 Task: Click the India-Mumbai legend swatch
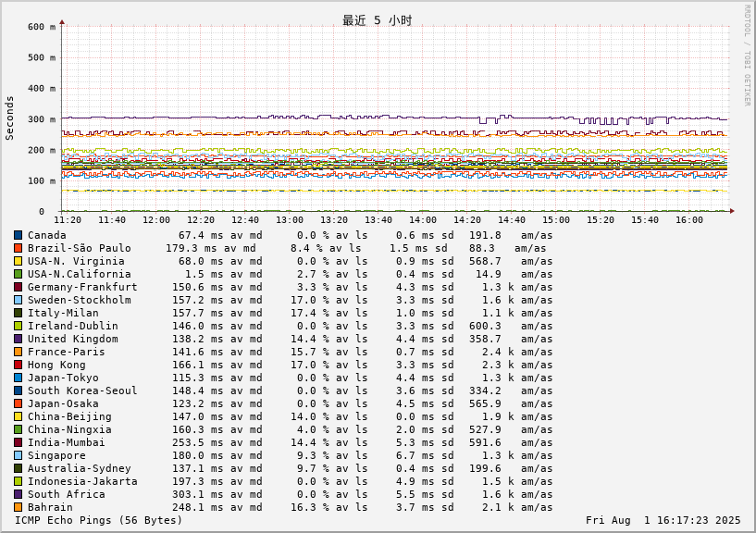(x=18, y=443)
